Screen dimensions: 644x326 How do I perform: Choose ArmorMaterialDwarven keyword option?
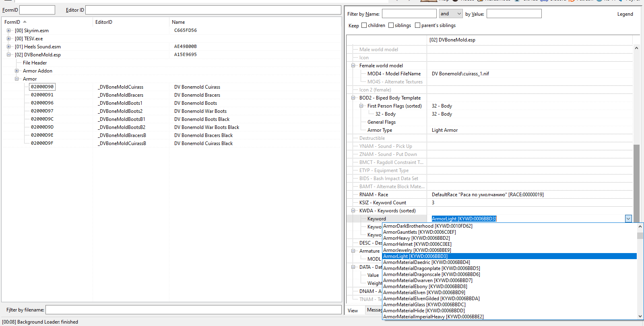tap(428, 280)
